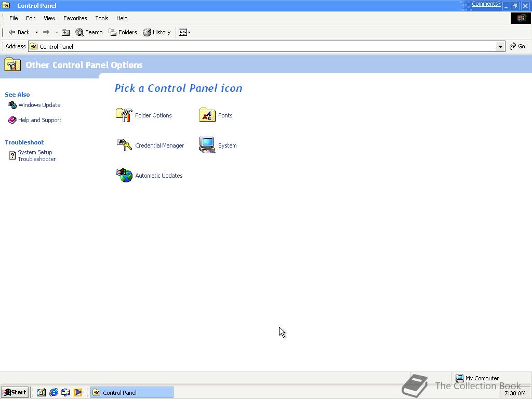The width and height of the screenshot is (532, 399).
Task: Expand the Forward history dropdown arrow
Action: 57,33
